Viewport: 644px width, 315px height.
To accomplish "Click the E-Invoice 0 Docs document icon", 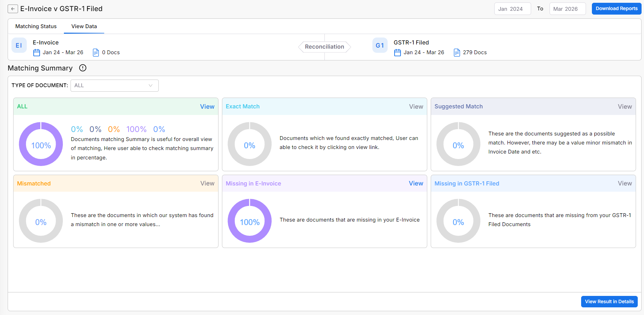I will point(96,52).
